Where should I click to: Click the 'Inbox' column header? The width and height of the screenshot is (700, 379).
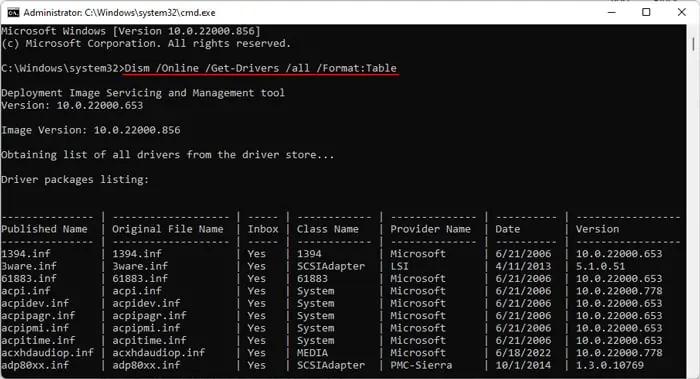pyautogui.click(x=263, y=229)
